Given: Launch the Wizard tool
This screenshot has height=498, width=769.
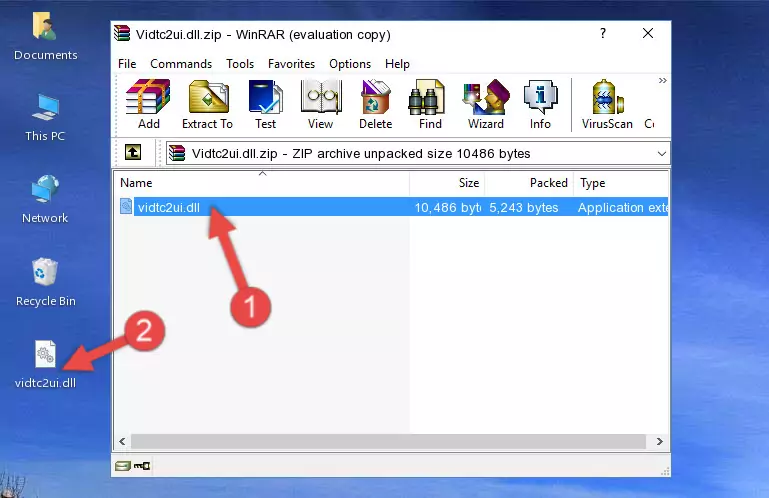Looking at the screenshot, I should [486, 105].
